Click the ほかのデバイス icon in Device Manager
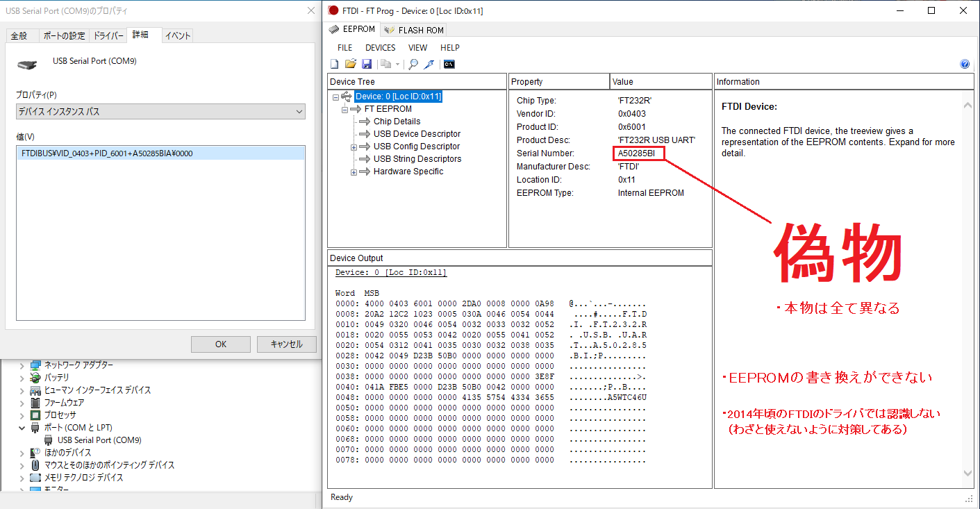Screen dimensions: 980x509 click(35, 453)
